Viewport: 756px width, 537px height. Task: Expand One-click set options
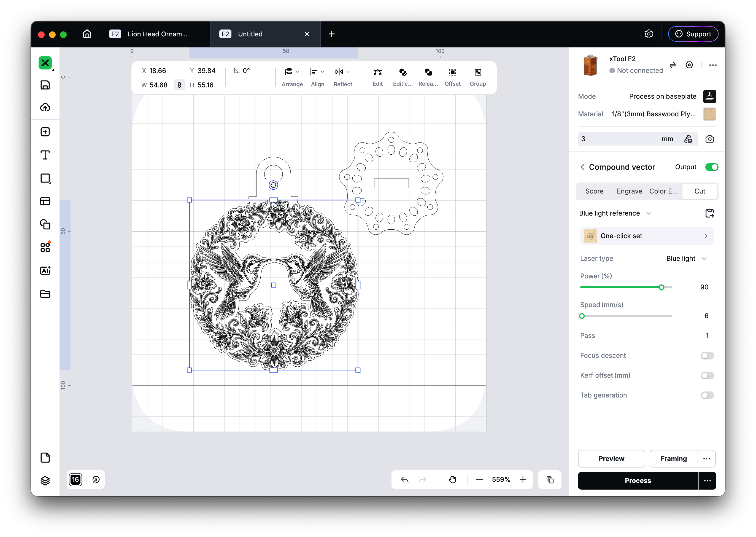pyautogui.click(x=647, y=236)
